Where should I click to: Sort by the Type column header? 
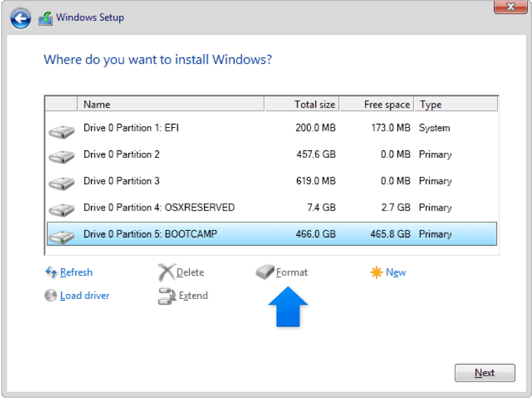point(455,104)
